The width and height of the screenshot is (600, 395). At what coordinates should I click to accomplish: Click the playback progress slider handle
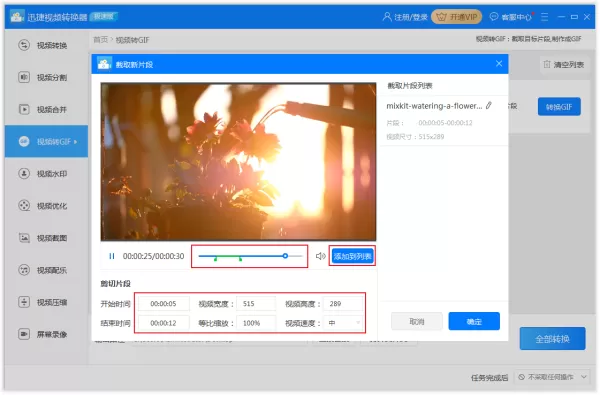285,256
